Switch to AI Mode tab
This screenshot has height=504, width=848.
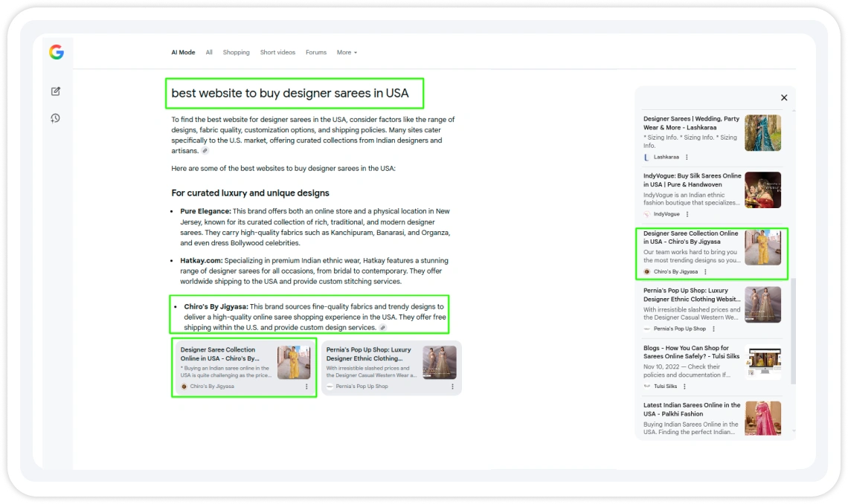[x=183, y=52]
